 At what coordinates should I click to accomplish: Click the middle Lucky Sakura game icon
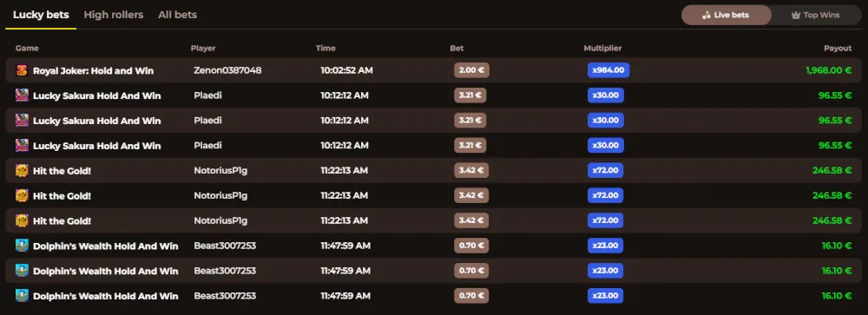coord(22,120)
